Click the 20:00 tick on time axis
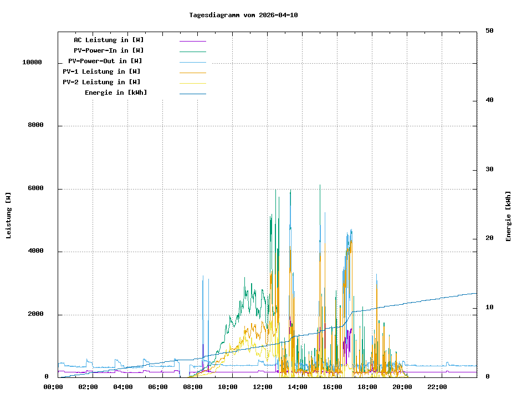 coord(402,387)
